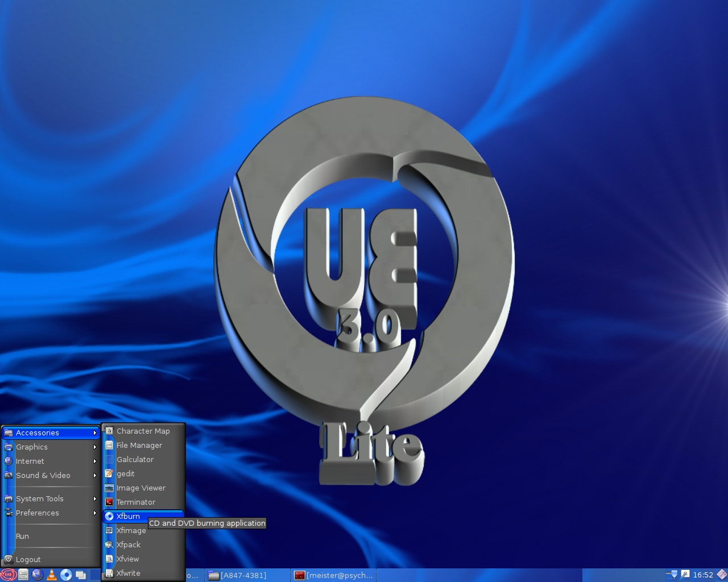Launch File Manager from the Accessories submenu

pyautogui.click(x=143, y=445)
